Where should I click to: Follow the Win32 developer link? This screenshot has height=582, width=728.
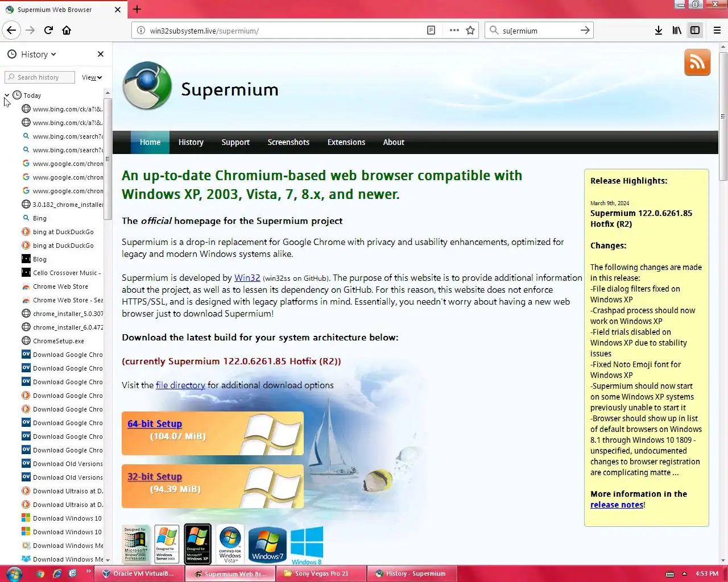[x=247, y=277]
